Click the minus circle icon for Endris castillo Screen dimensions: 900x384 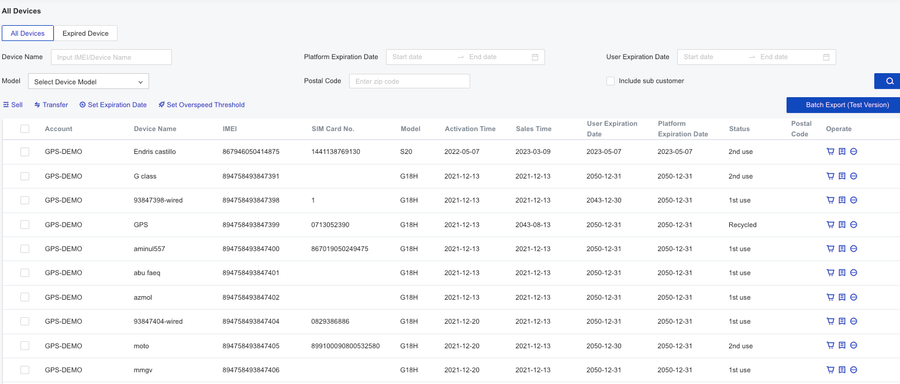tap(854, 152)
